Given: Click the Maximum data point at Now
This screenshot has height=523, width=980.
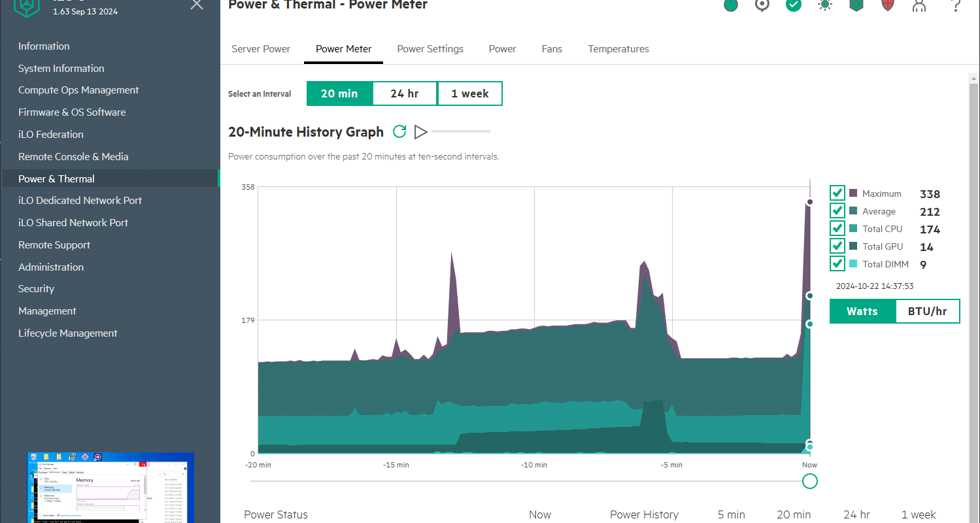Looking at the screenshot, I should click(810, 202).
